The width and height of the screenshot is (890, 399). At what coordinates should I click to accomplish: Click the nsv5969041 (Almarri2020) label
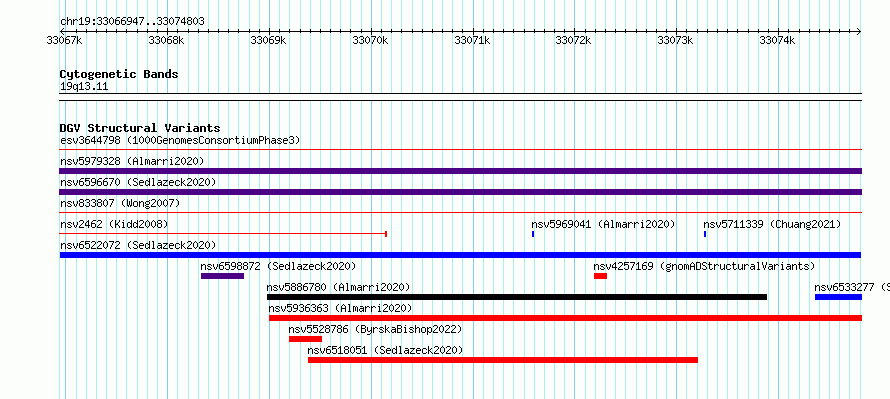(x=603, y=224)
